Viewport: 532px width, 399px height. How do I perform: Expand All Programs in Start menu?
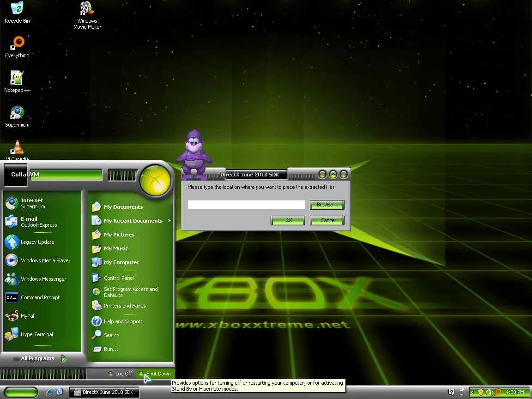43,358
